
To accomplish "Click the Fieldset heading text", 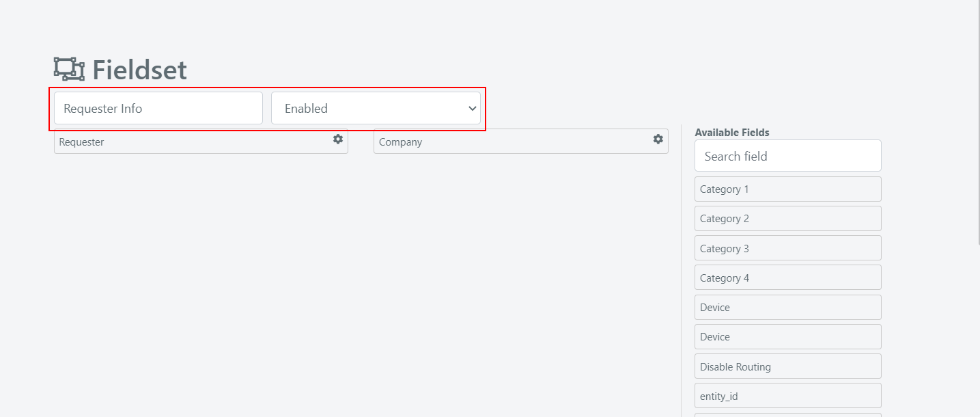I will tap(139, 70).
